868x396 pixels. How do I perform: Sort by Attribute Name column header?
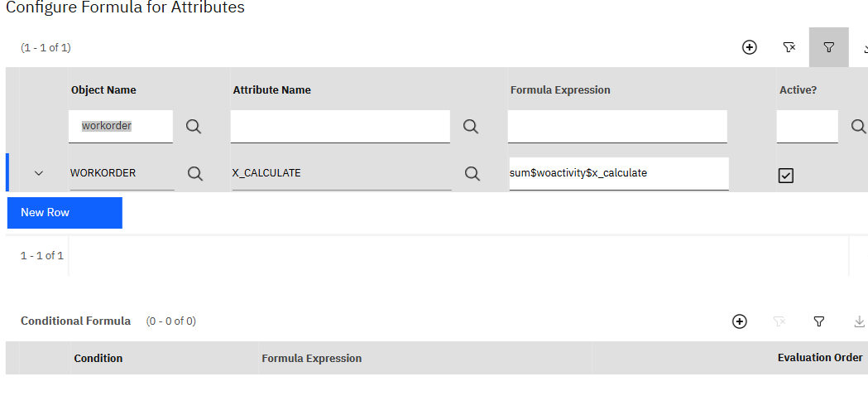coord(271,89)
